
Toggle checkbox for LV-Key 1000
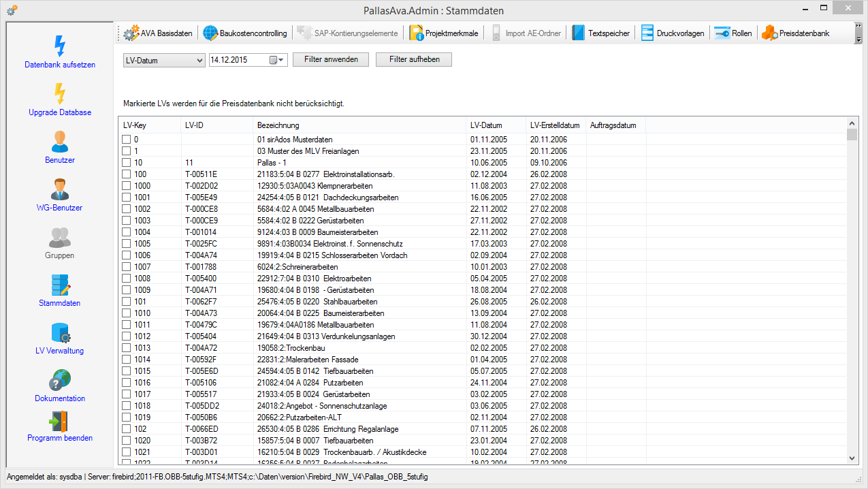pos(127,186)
